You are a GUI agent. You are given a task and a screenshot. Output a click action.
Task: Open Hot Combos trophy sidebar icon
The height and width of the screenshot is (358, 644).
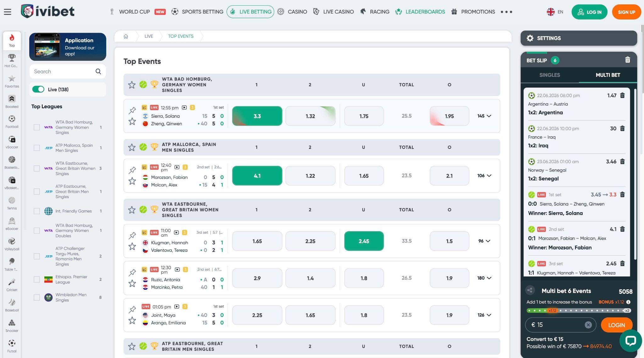click(12, 61)
